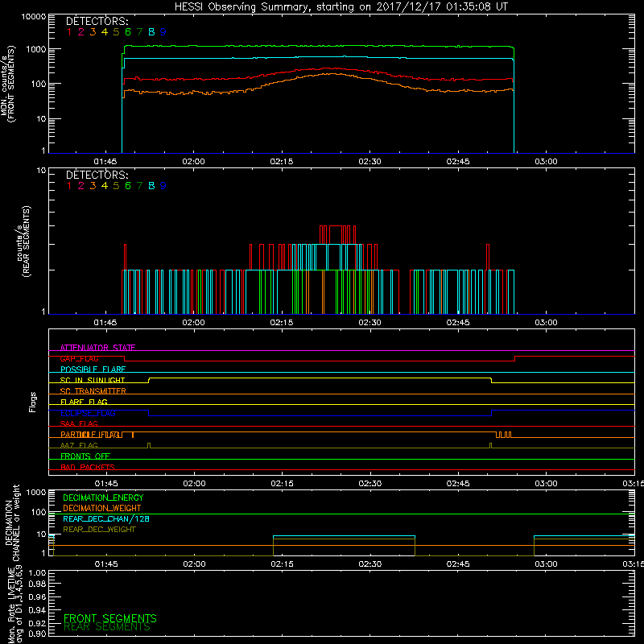Click the 03:00 time tick under Flags plot

[547, 484]
